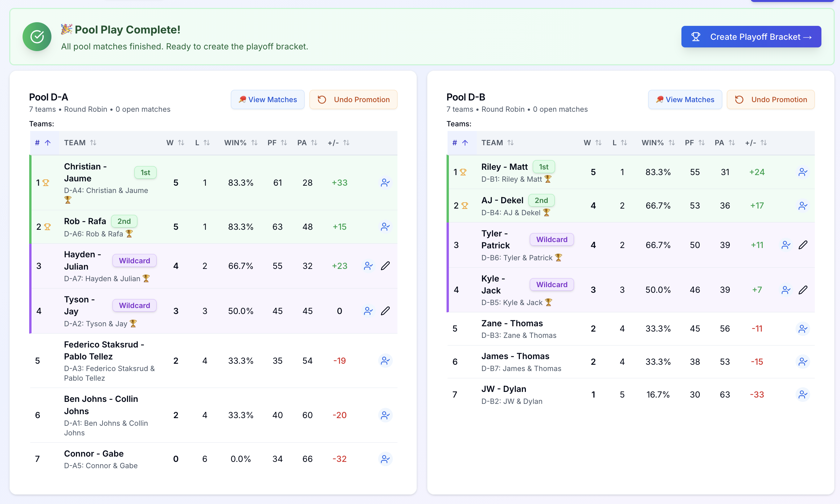The height and width of the screenshot is (504, 840).
Task: Click the pencil edit icon for Hayden - Julian
Action: 385,266
